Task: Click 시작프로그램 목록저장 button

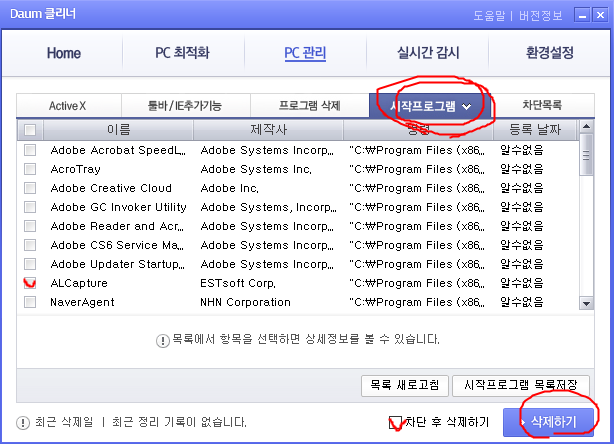Action: click(521, 385)
